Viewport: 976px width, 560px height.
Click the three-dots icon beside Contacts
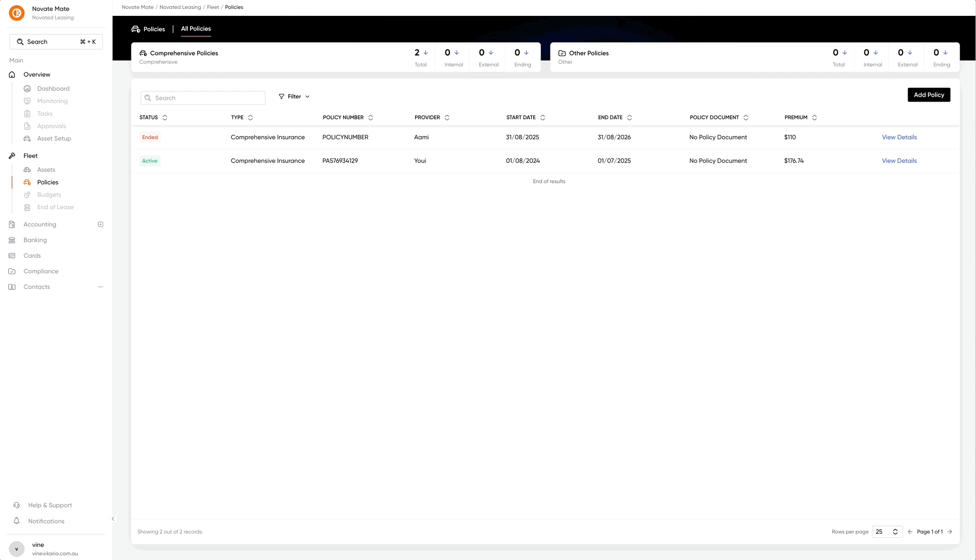pos(101,287)
